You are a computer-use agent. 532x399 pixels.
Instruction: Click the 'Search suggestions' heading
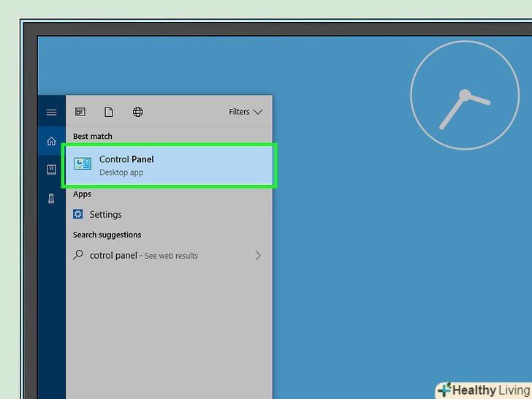click(x=107, y=235)
